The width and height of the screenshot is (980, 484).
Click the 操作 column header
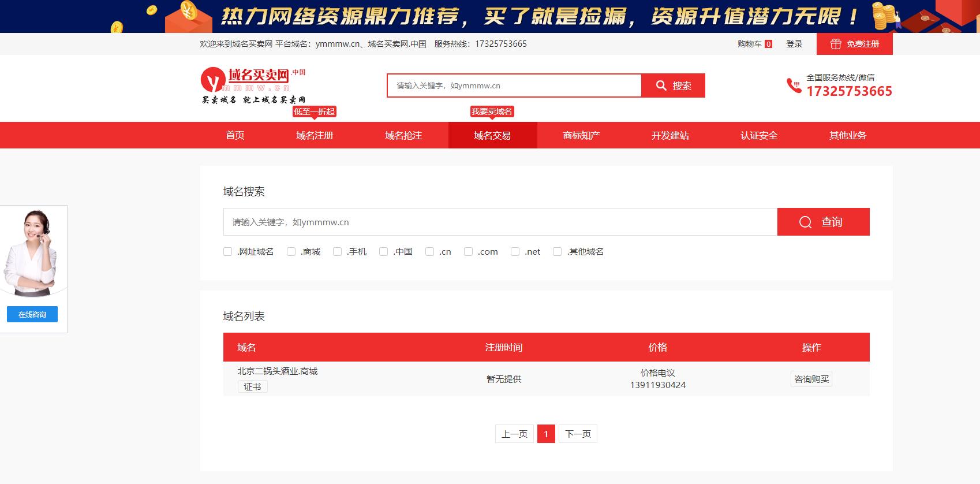[x=811, y=347]
